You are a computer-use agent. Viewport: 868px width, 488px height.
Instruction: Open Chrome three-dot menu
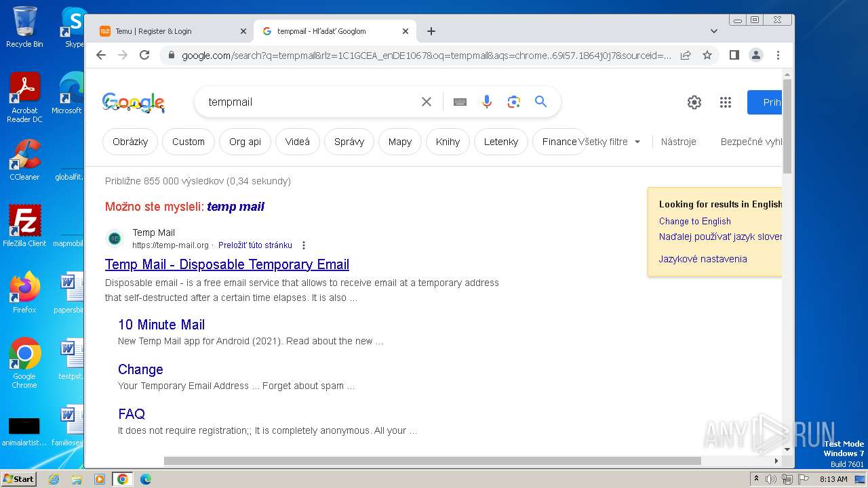(x=778, y=55)
